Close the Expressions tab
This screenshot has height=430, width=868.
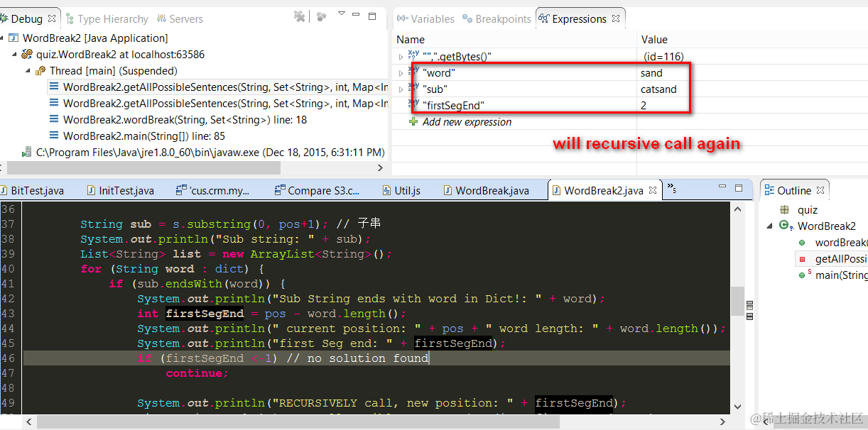617,19
